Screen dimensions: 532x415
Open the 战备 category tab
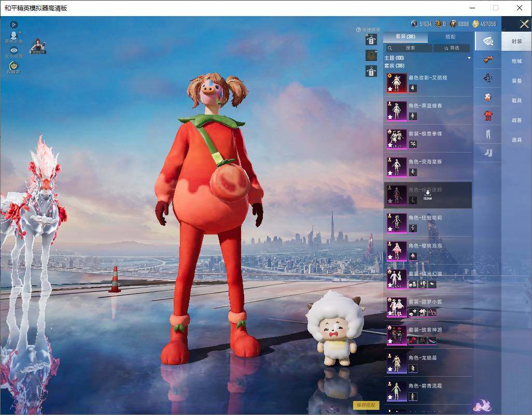516,120
